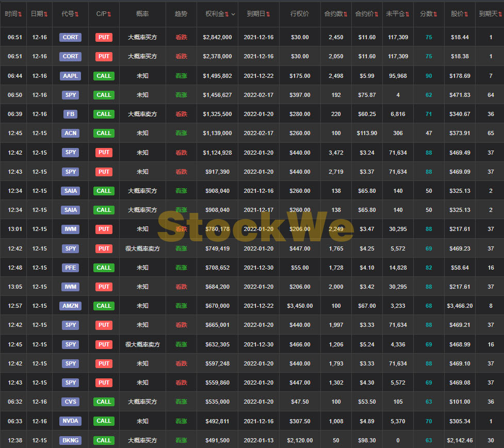This screenshot has width=504, height=448.
Task: Open the AAPL ticker badge
Action: (x=70, y=76)
